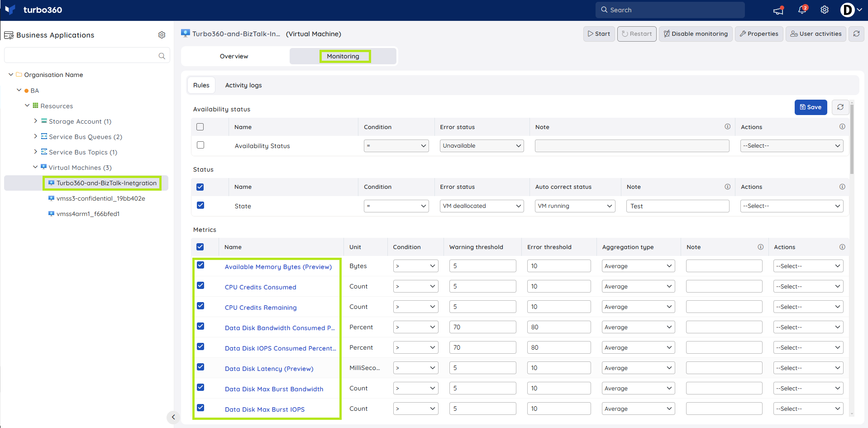Click the Status section Actions info icon

pos(842,187)
